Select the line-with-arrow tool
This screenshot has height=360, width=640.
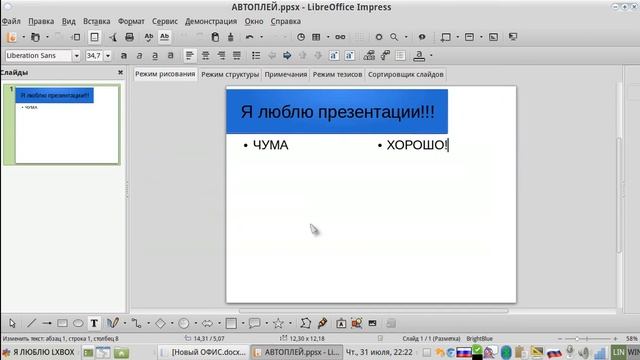[x=47, y=323]
